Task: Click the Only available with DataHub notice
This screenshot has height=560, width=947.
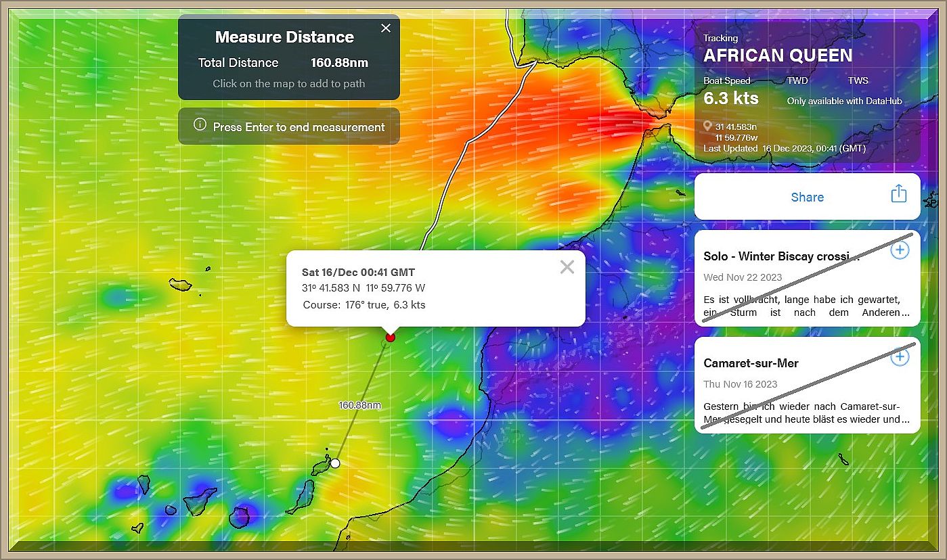Action: (x=844, y=101)
